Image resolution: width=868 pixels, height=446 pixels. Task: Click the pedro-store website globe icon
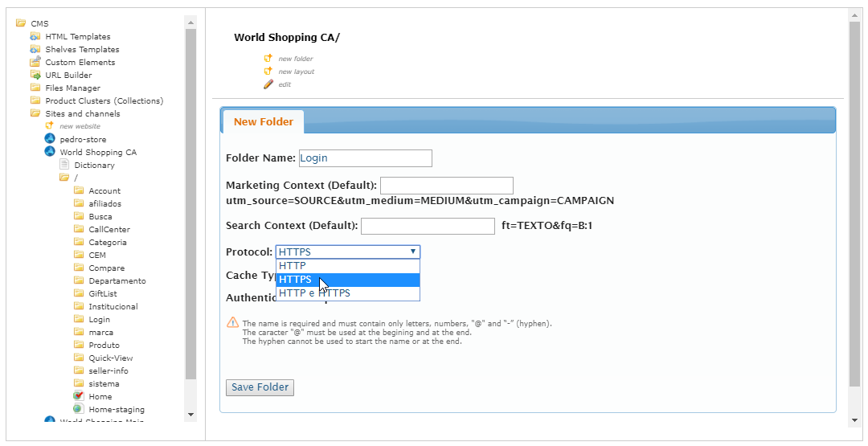pyautogui.click(x=50, y=139)
